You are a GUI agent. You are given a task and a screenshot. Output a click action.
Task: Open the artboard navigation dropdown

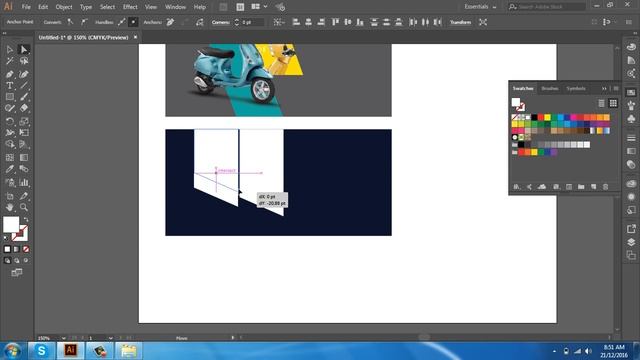click(110, 338)
